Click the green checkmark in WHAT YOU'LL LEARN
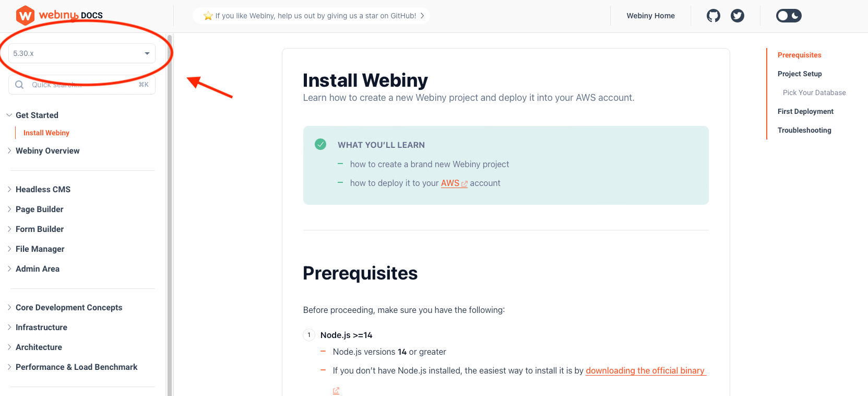The height and width of the screenshot is (396, 868). coord(320,144)
